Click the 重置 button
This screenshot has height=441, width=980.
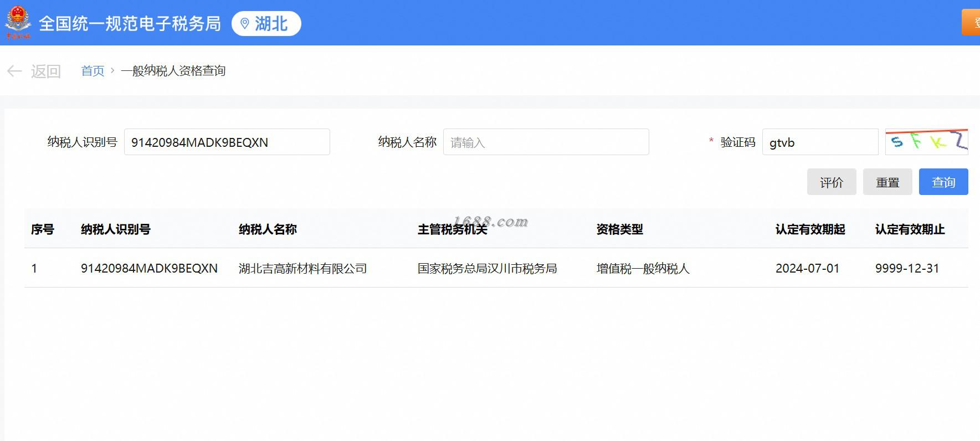pyautogui.click(x=887, y=182)
